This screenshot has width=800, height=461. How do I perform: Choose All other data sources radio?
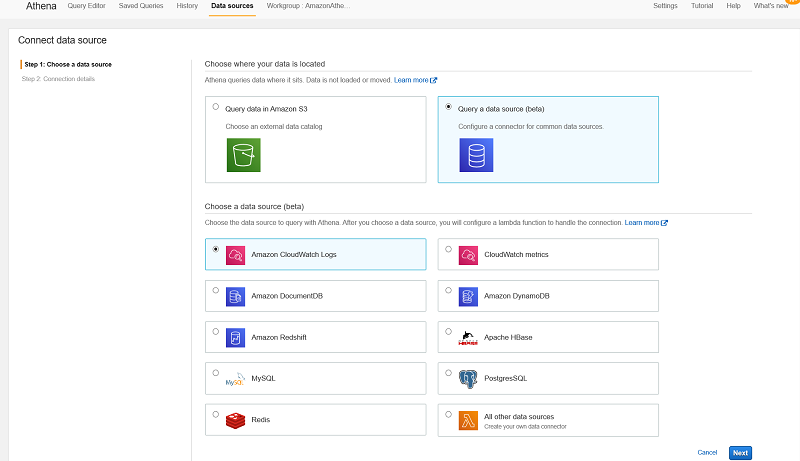[448, 414]
